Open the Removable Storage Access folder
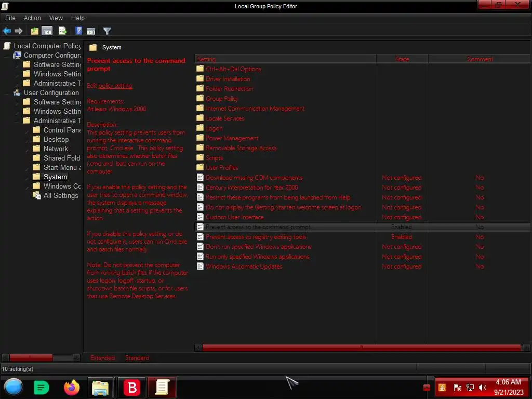 [241, 148]
